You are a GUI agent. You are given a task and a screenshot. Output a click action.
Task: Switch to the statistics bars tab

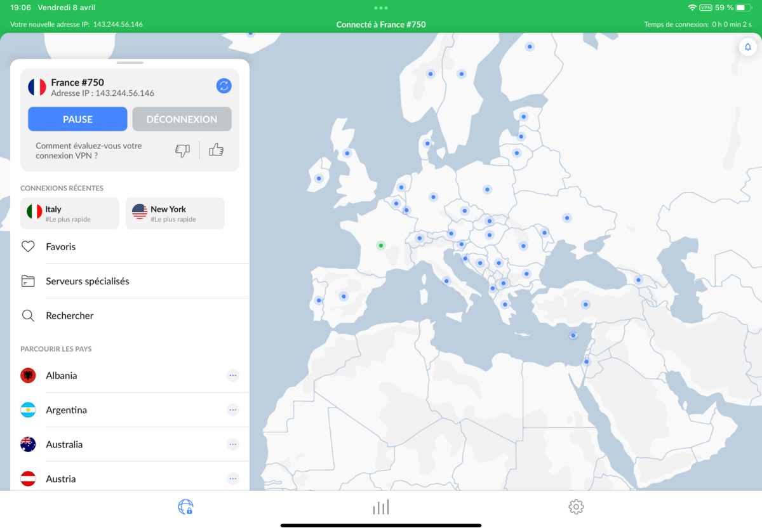(381, 507)
